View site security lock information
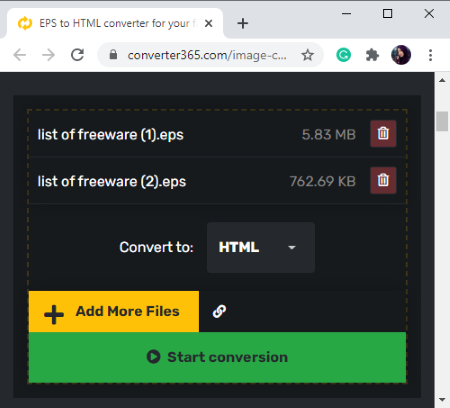450x408 pixels. point(113,55)
